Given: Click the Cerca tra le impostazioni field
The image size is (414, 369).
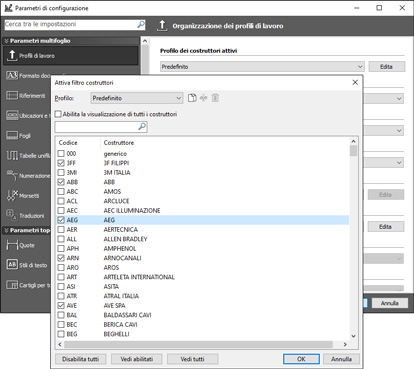Looking at the screenshot, I should tap(71, 24).
